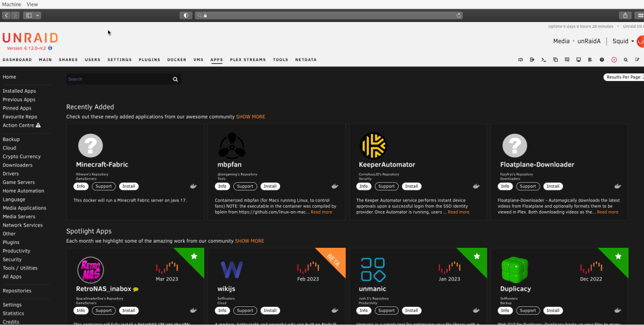This screenshot has height=325, width=644.
Task: Click the red alert notification icon
Action: pos(614,60)
